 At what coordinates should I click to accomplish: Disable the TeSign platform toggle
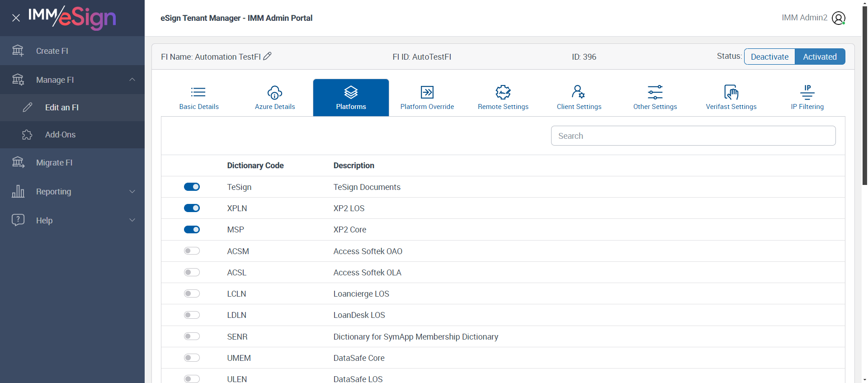192,187
